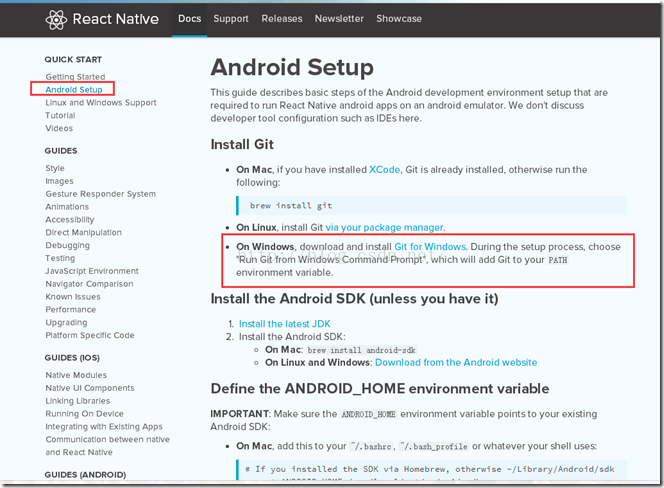The image size is (664, 488).
Task: Open the Upgrading guide
Action: (66, 322)
